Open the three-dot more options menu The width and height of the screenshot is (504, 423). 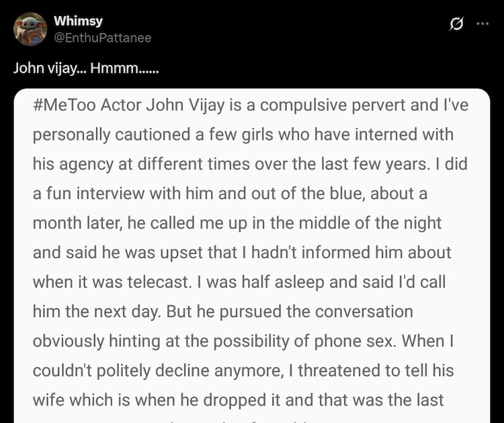482,23
